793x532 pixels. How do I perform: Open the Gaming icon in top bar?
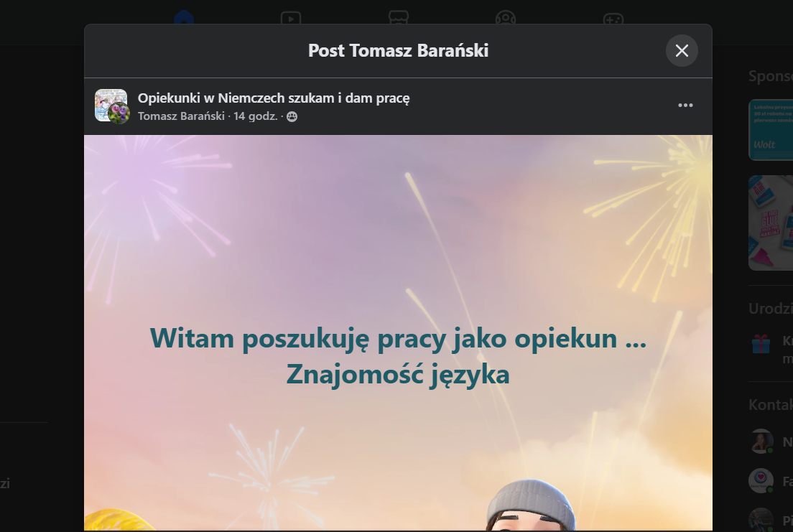(613, 18)
